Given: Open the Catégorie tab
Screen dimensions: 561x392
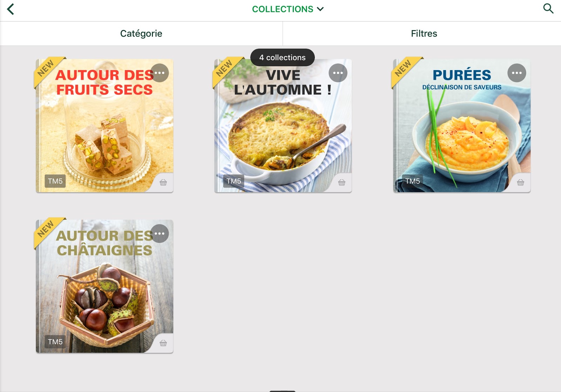Looking at the screenshot, I should click(141, 34).
